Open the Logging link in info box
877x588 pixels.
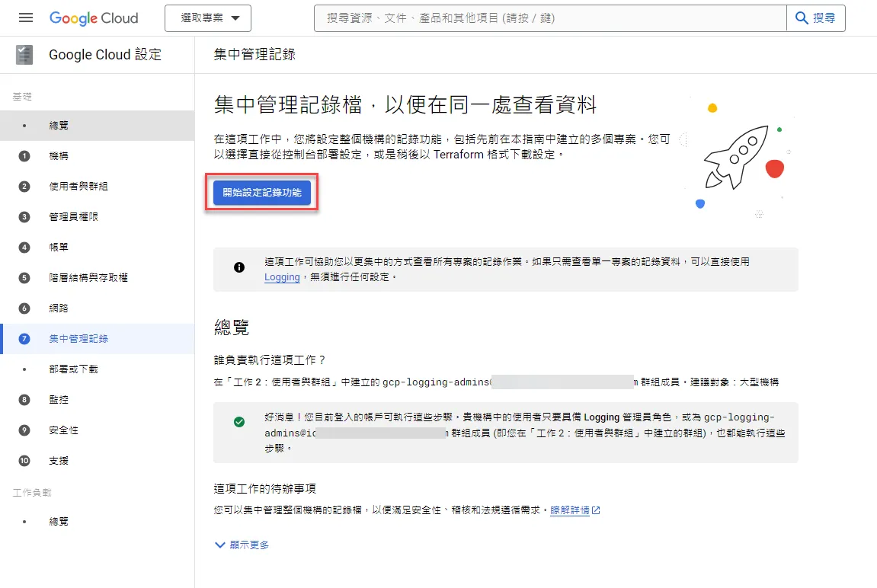coord(282,277)
